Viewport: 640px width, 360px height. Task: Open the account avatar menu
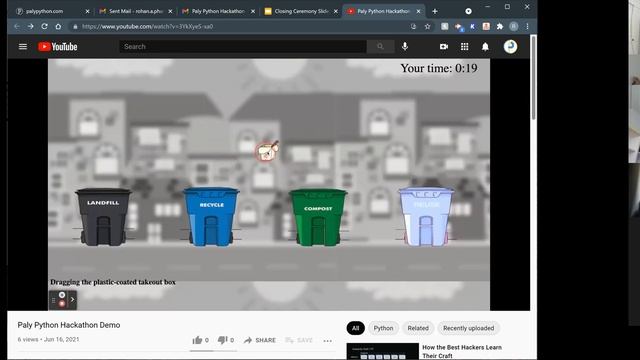510,47
